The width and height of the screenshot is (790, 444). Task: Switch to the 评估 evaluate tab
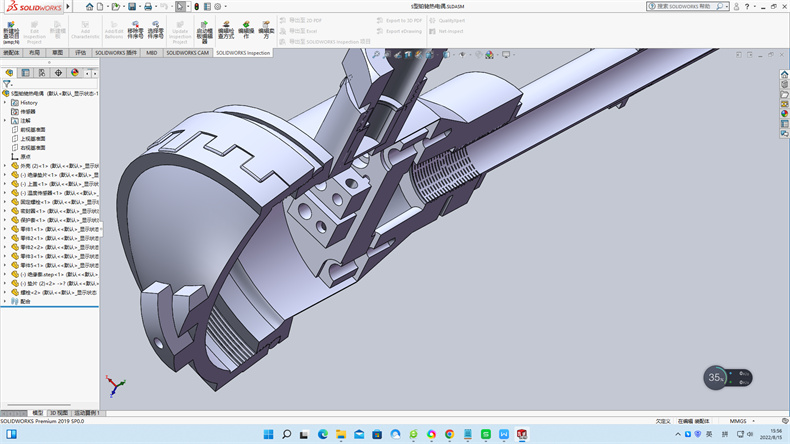81,52
